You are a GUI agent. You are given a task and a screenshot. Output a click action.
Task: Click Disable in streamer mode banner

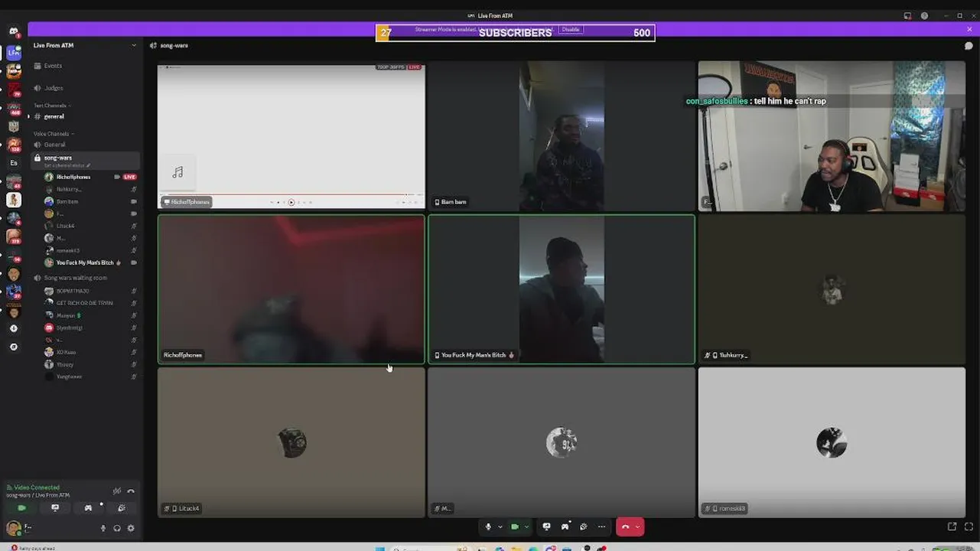[571, 29]
